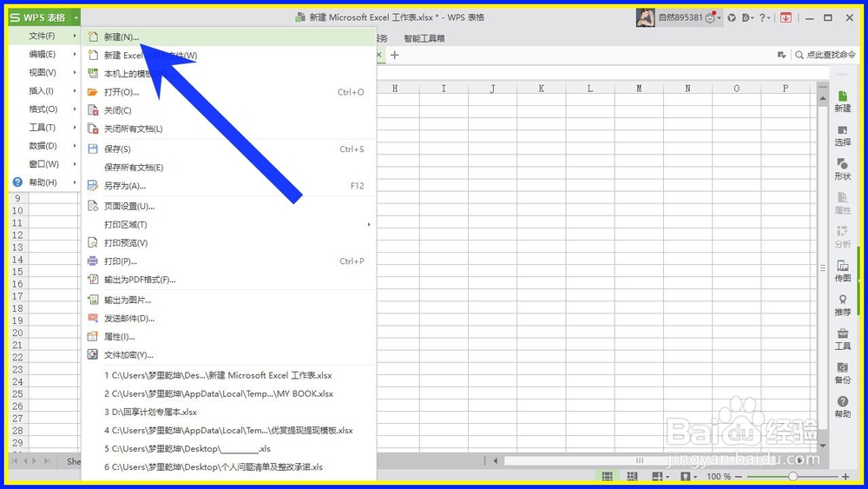Open recent file 优赏提现提现模板.xlsx

228,430
